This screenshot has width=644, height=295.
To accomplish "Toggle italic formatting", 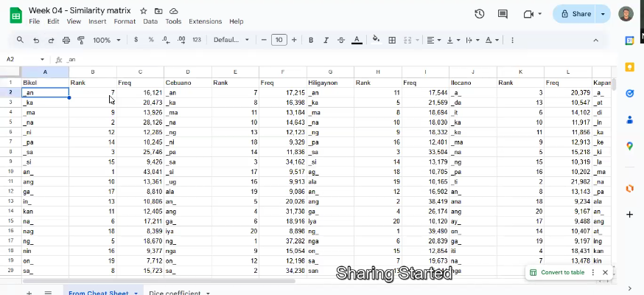I will pyautogui.click(x=326, y=40).
